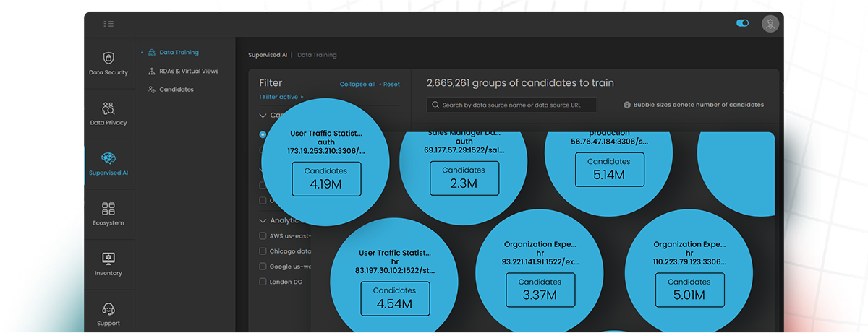This screenshot has height=333, width=868.
Task: Select the 4.19M User Traffic Statistics auth bubble
Action: tap(326, 161)
